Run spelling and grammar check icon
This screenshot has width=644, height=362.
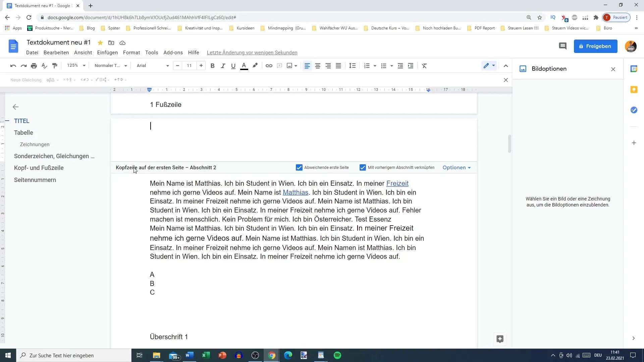44,66
